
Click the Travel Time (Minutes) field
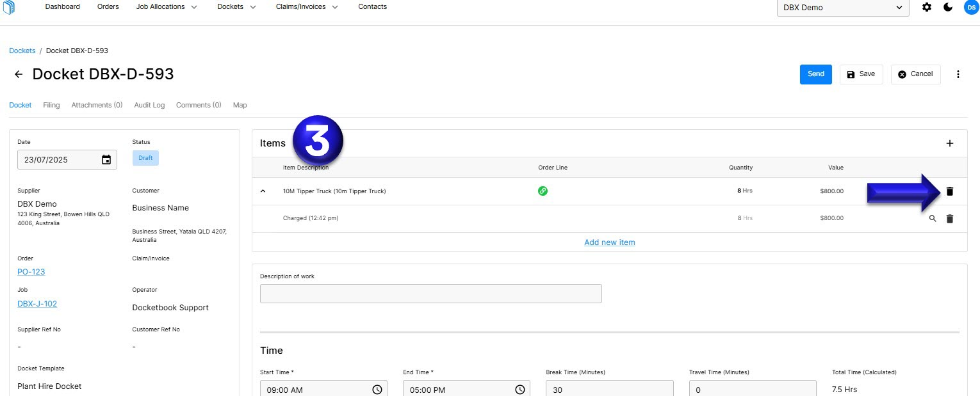pos(753,388)
